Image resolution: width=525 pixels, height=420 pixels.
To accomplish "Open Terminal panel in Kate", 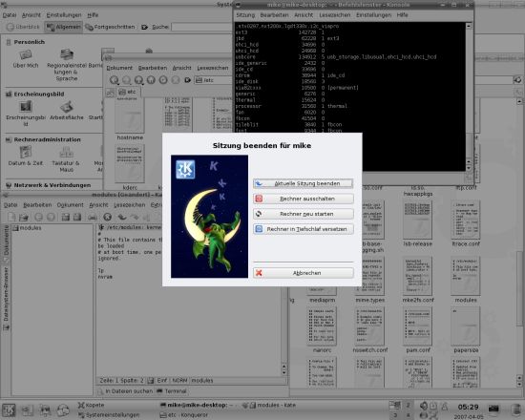I will [x=172, y=391].
